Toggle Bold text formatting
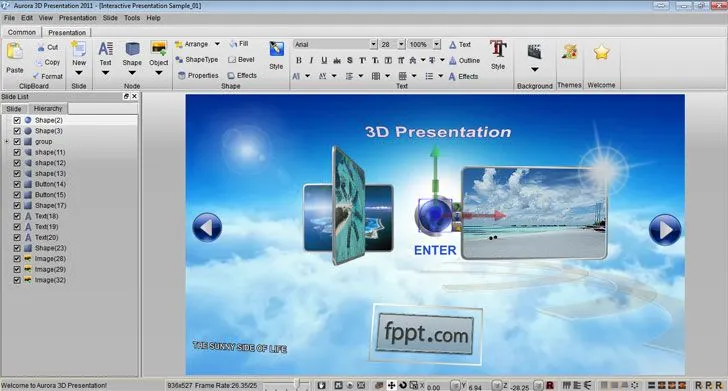The width and height of the screenshot is (728, 391). [299, 60]
